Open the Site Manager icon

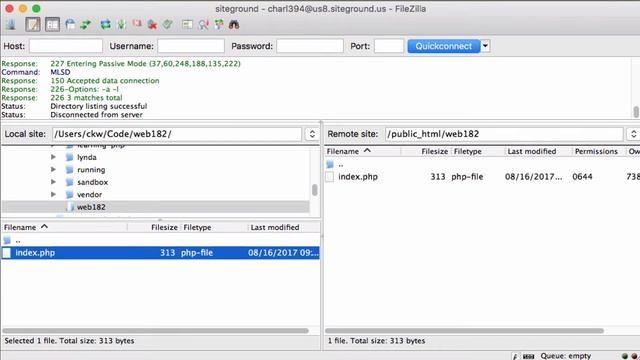click(x=11, y=24)
